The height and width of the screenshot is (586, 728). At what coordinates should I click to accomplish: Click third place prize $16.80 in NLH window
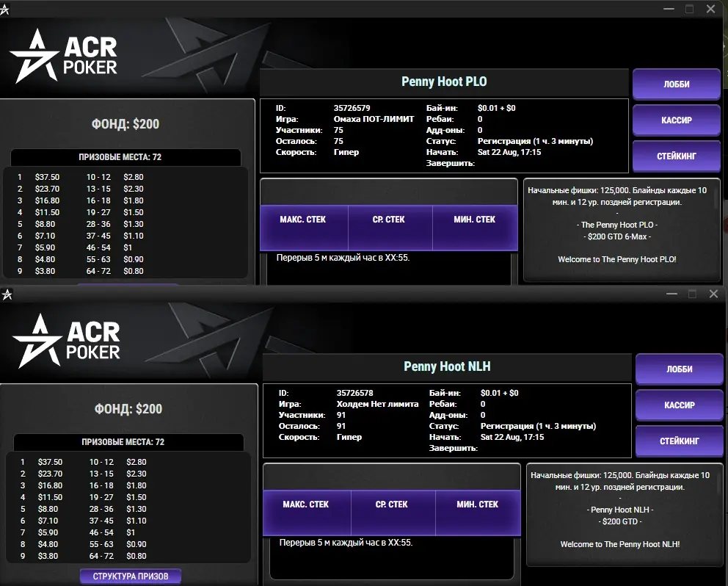point(50,485)
